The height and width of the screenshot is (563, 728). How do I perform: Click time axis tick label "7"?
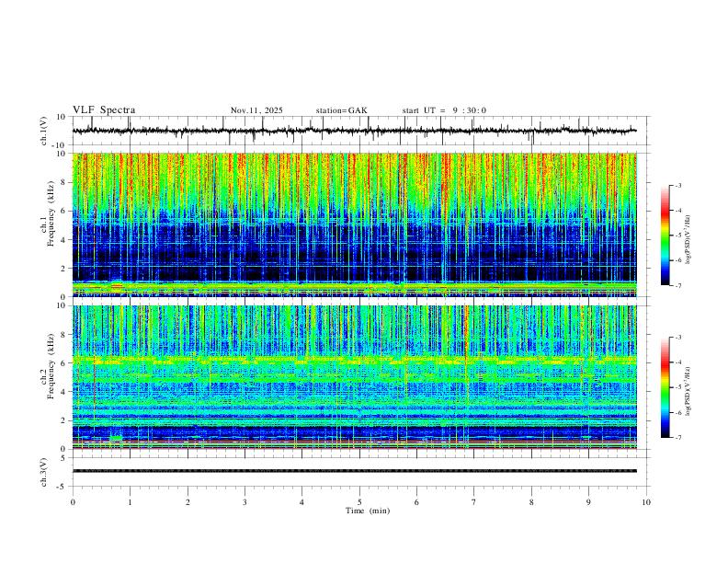[474, 502]
